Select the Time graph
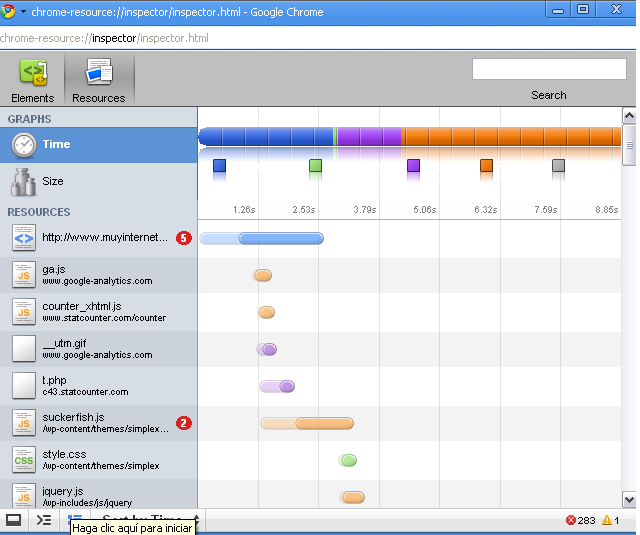640x535 pixels. coord(98,144)
